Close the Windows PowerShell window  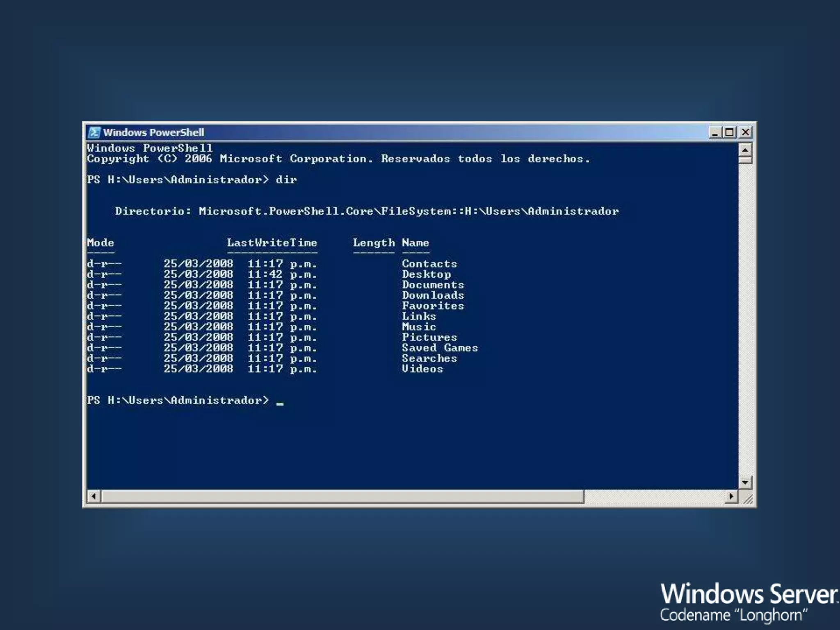745,132
